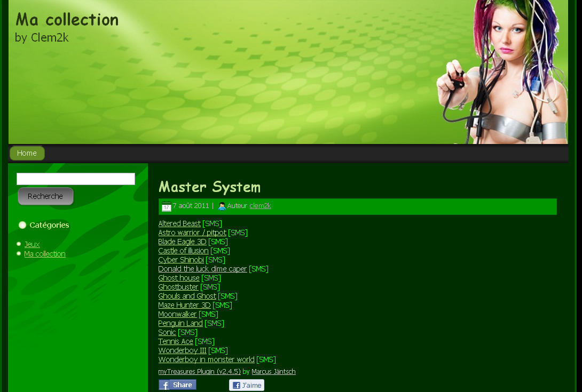This screenshot has height=392, width=582.
Task: Open the Moonwalker entry
Action: (177, 314)
